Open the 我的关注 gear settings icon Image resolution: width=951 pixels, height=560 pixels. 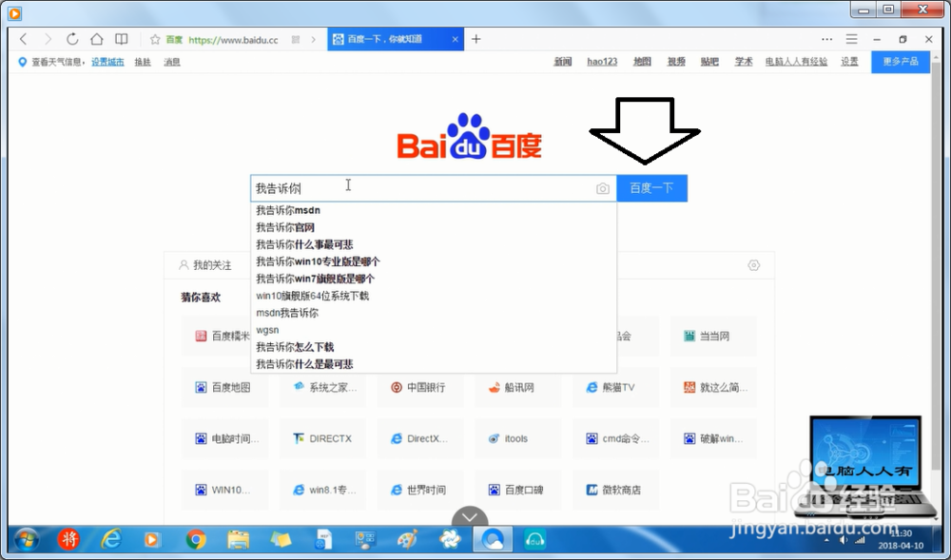(754, 265)
